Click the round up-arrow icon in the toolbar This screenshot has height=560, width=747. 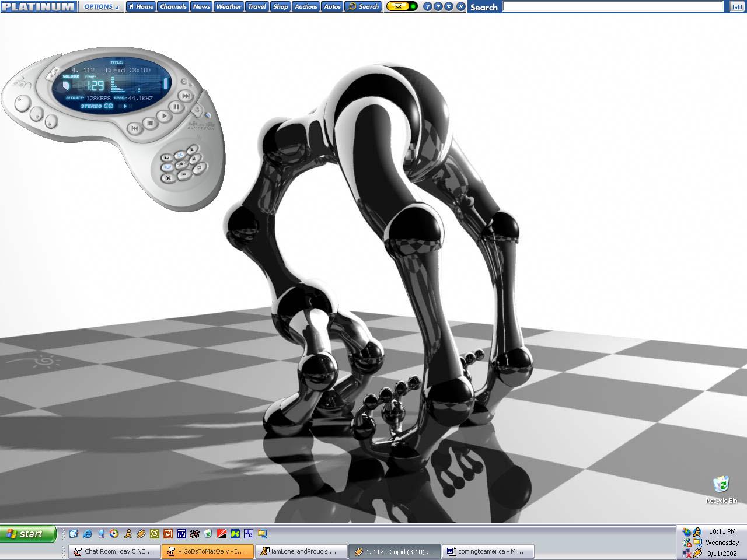click(449, 6)
